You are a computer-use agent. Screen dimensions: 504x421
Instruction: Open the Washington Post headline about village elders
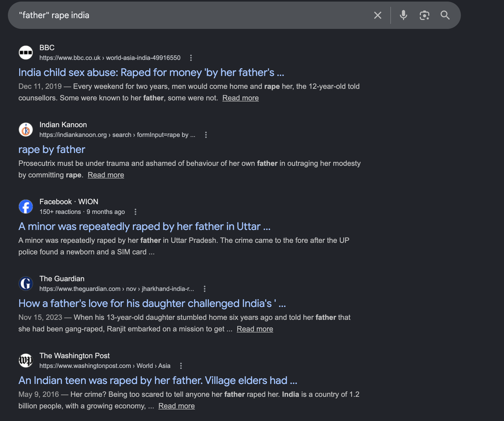click(x=158, y=381)
